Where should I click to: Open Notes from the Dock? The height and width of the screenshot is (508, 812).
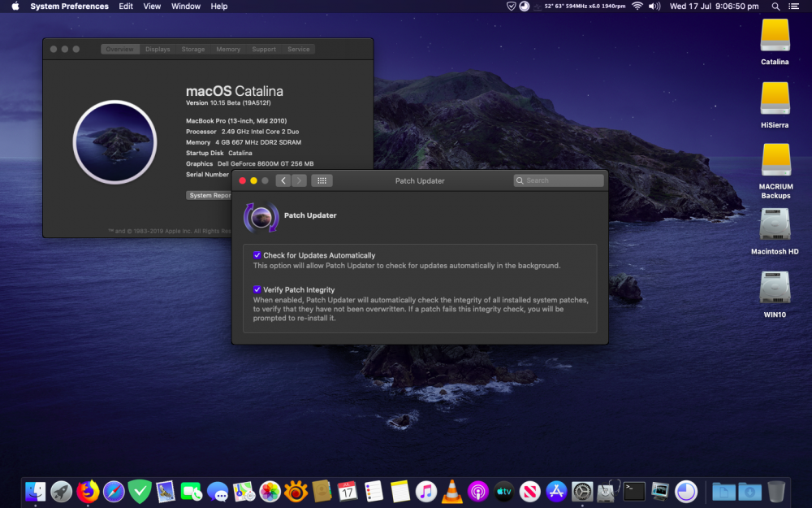click(400, 492)
